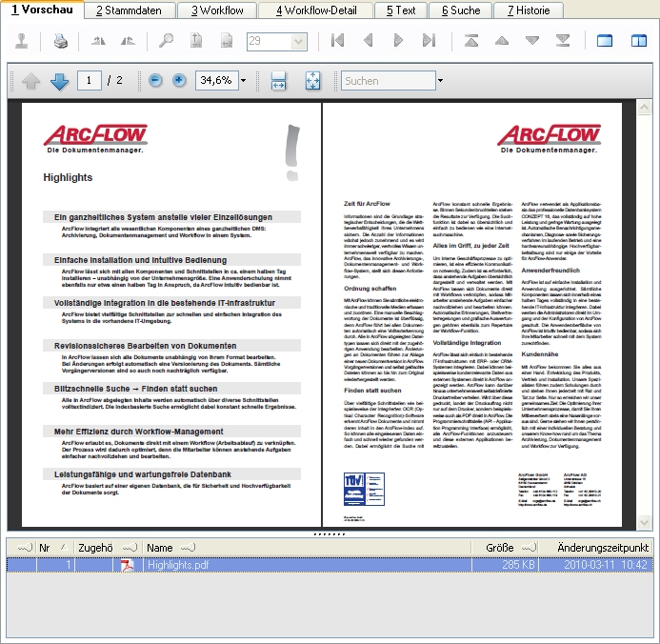
Task: Open the Stammdaten tab
Action: pos(130,10)
